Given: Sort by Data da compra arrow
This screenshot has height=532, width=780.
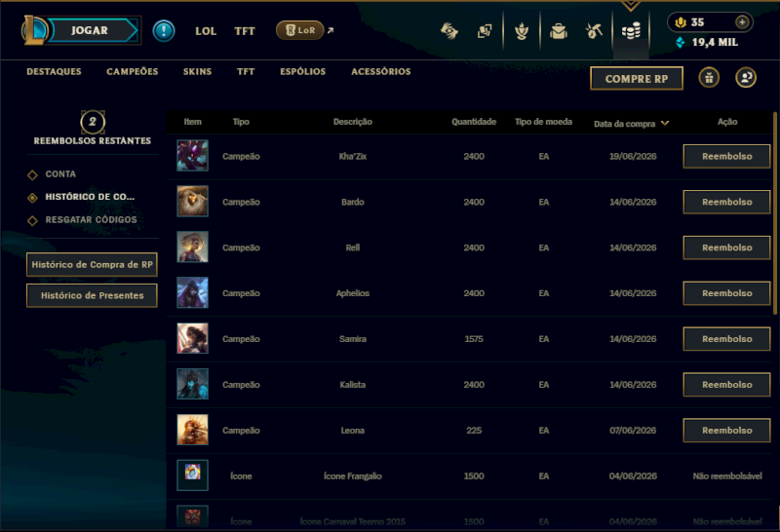Looking at the screenshot, I should 665,123.
